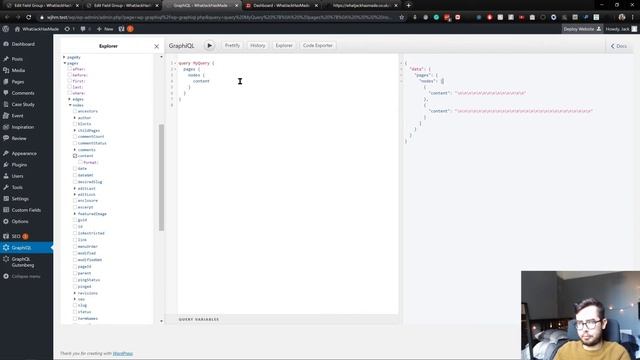Open a new browser tab
640x360 pixels.
[409, 6]
